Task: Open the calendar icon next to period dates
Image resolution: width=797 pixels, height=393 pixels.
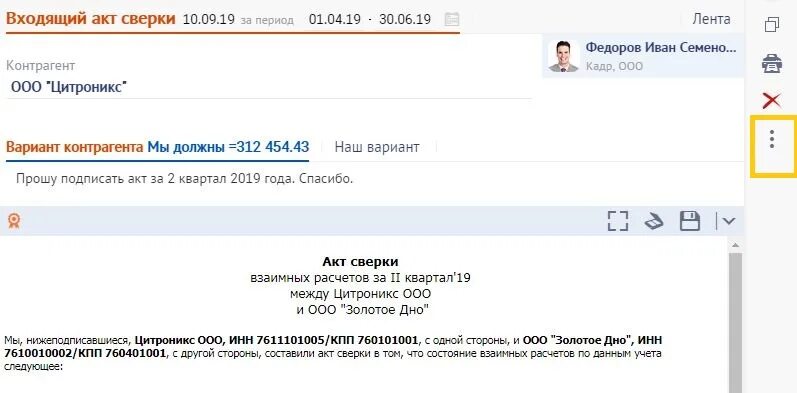Action: pyautogui.click(x=451, y=20)
